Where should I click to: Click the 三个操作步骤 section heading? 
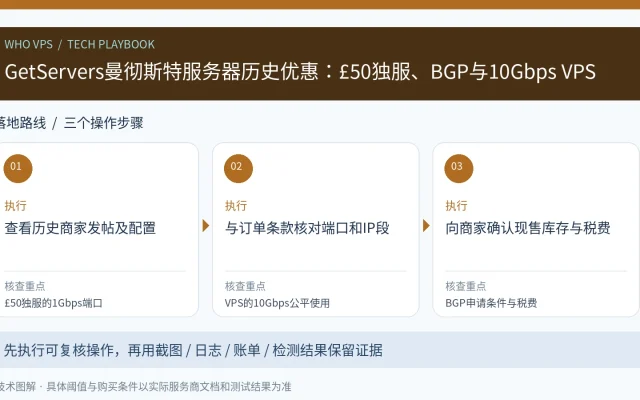coord(104,123)
